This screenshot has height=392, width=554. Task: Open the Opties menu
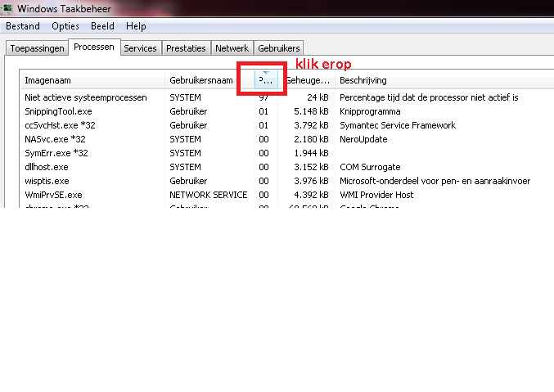click(65, 26)
